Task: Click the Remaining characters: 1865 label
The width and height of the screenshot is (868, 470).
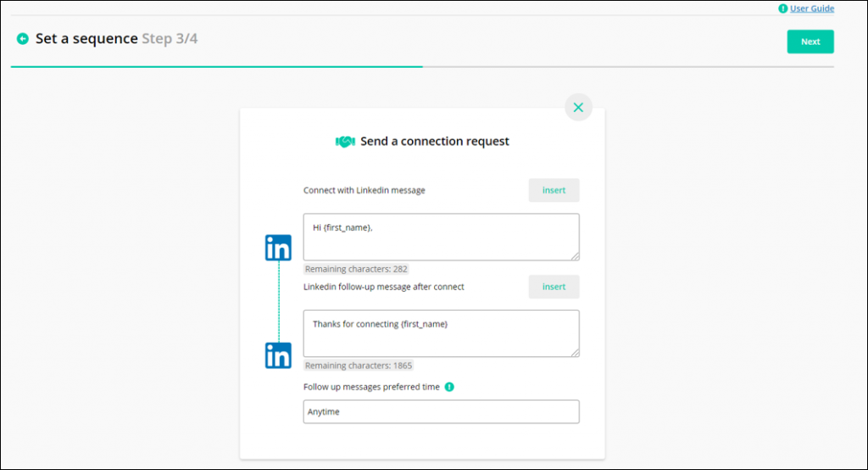Action: tap(359, 366)
